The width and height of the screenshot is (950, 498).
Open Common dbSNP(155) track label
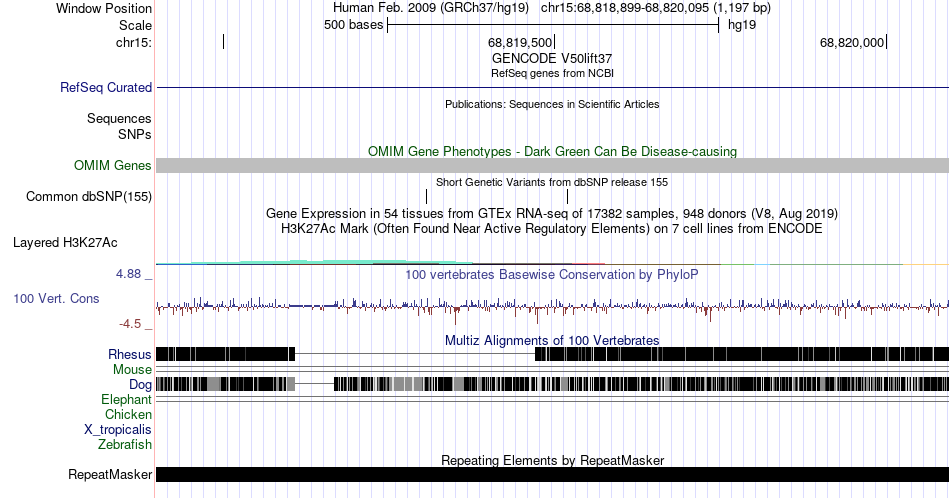(x=89, y=196)
